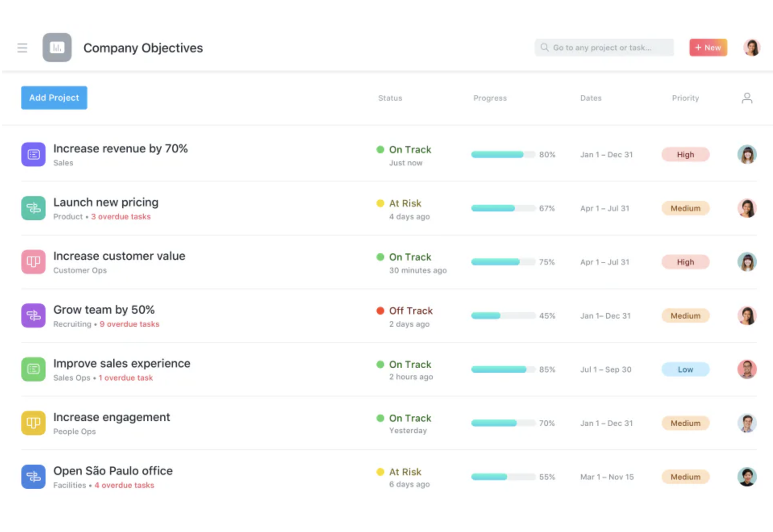Image resolution: width=773 pixels, height=532 pixels.
Task: Click the Off Track status dot for Grow team
Action: [x=379, y=311]
